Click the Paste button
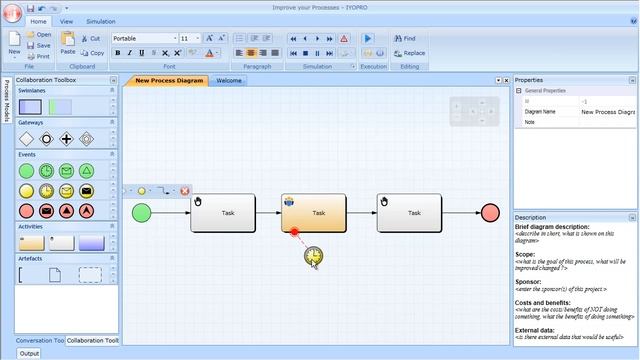 (68, 43)
